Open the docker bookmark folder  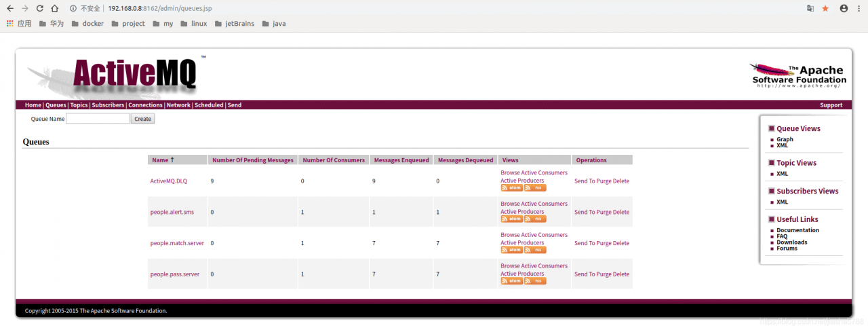(87, 23)
